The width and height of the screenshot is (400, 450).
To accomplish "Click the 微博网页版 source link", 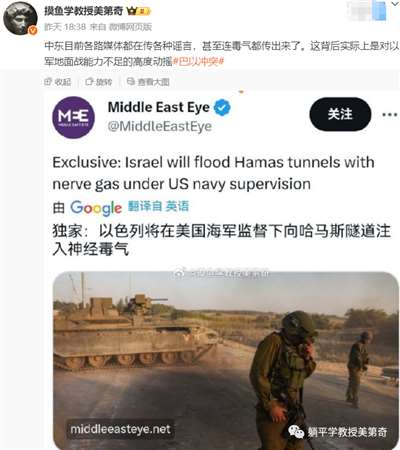I will pyautogui.click(x=130, y=27).
